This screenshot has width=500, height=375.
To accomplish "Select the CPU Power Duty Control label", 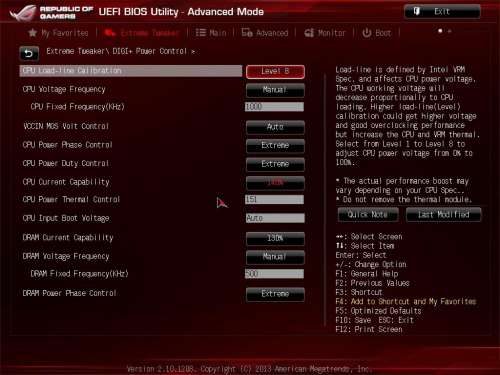I will (x=66, y=164).
